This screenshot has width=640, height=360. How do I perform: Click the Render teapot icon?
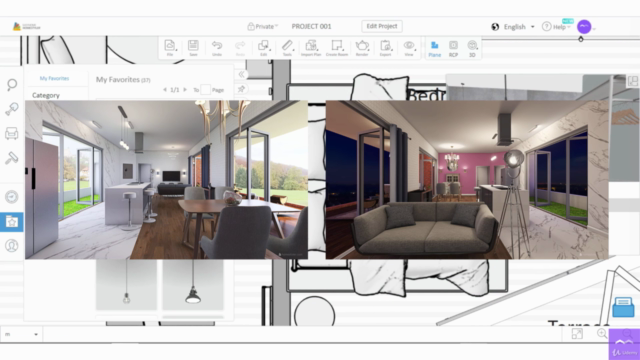(362, 48)
